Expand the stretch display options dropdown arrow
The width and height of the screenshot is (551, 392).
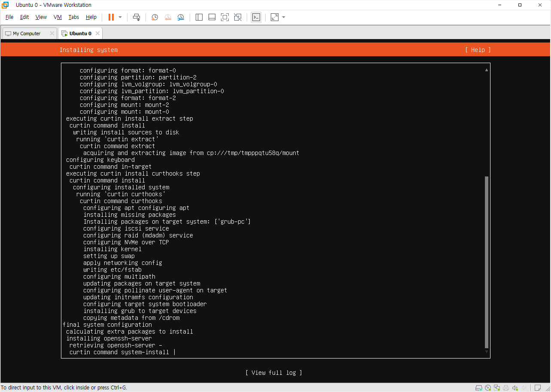(284, 17)
